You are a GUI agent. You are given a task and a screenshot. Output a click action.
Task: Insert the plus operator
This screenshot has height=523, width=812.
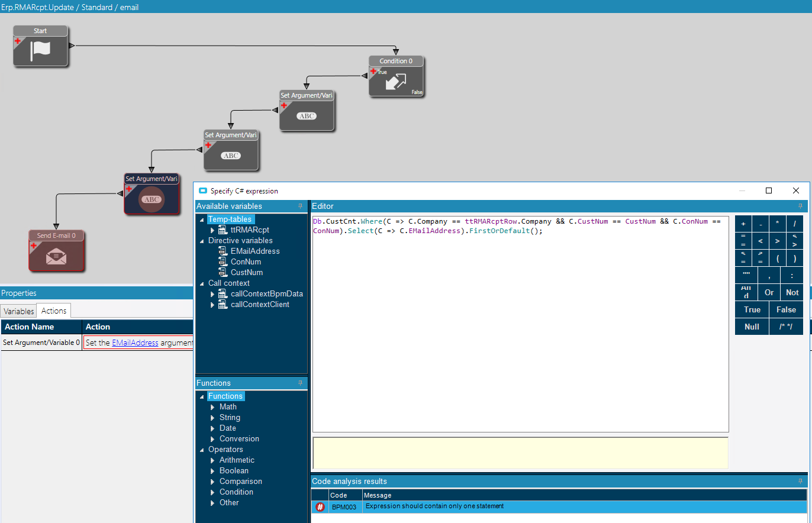pos(743,224)
